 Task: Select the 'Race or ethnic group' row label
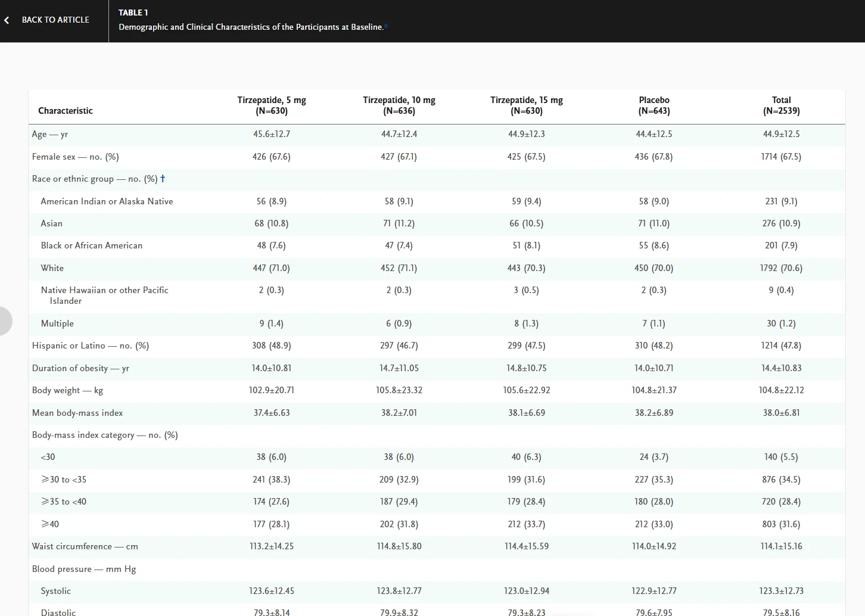[x=95, y=179]
